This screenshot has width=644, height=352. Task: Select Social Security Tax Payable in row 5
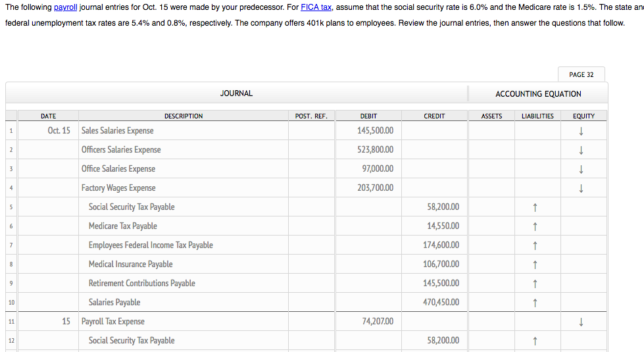coord(132,207)
